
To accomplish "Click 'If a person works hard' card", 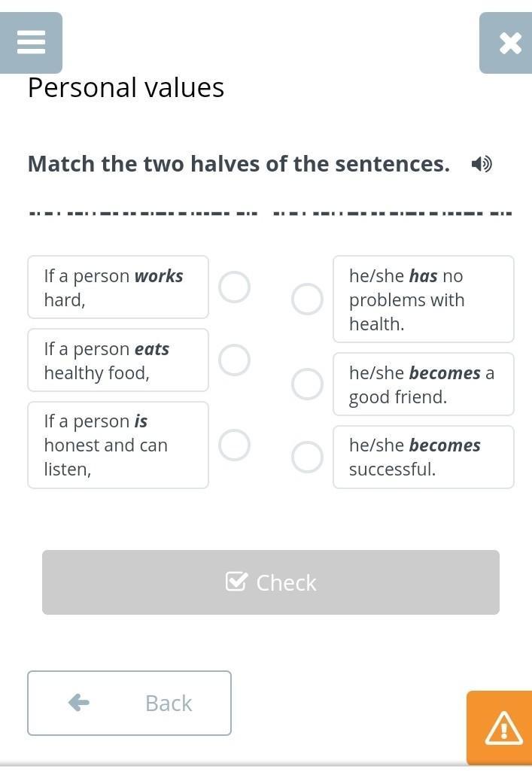I will tap(118, 287).
